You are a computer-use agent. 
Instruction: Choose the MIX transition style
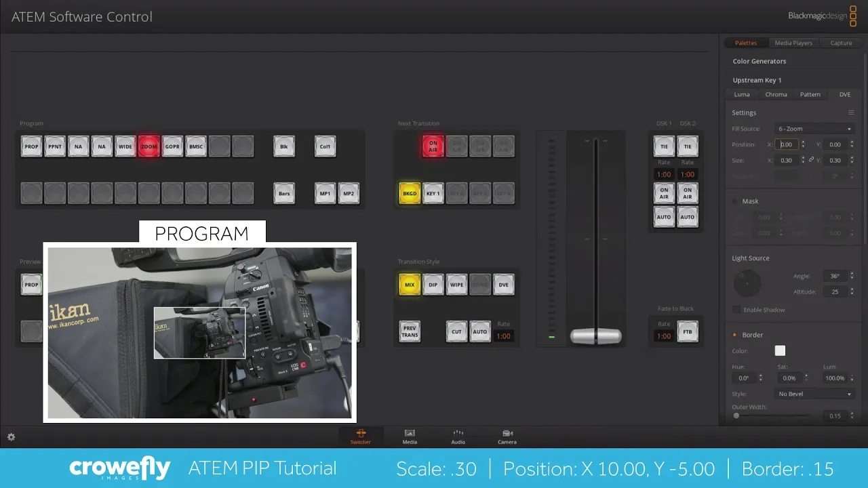coord(410,285)
